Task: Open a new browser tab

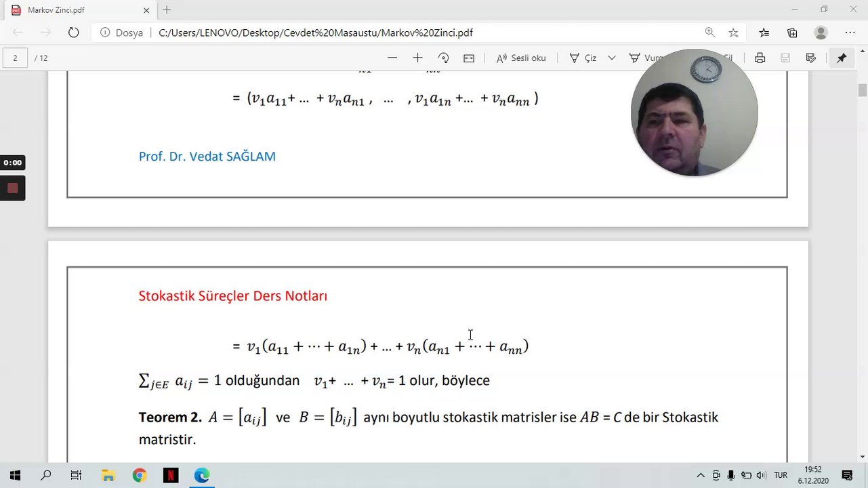Action: click(167, 10)
